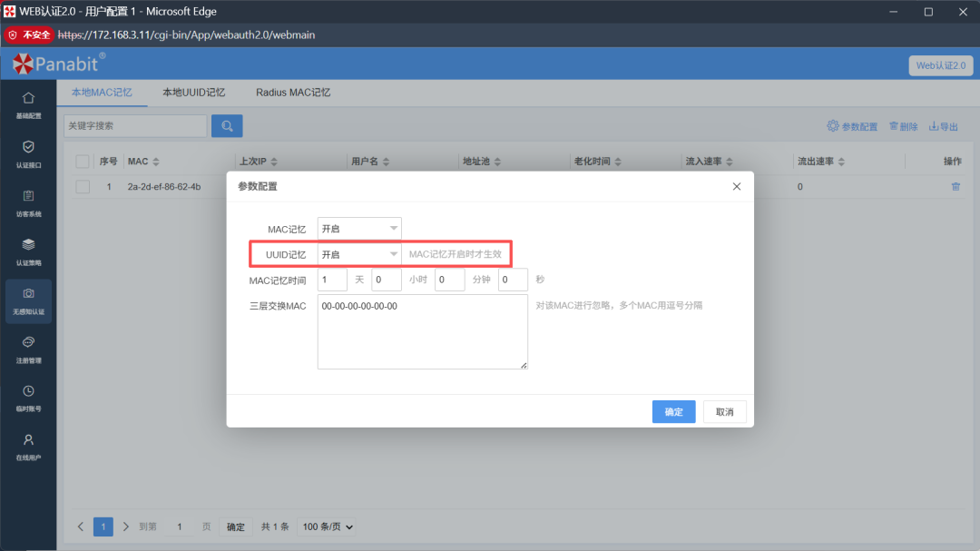
Task: Open the UUID记忆 dropdown in the dialog
Action: (358, 253)
